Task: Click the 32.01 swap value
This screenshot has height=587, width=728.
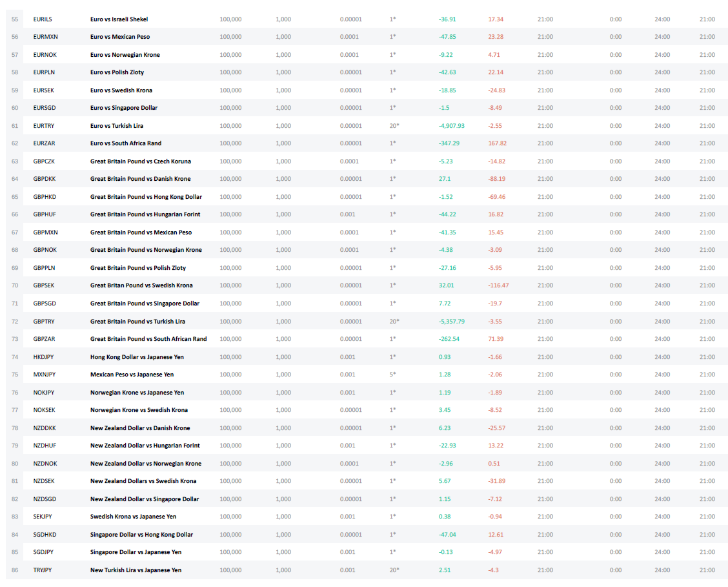Action: (x=446, y=285)
